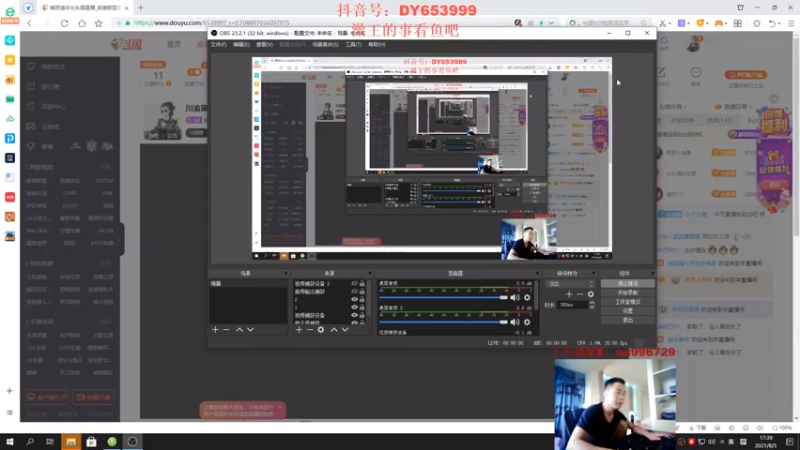This screenshot has width=800, height=450.
Task: Remove selected scene with minus icon
Action: coord(226,330)
